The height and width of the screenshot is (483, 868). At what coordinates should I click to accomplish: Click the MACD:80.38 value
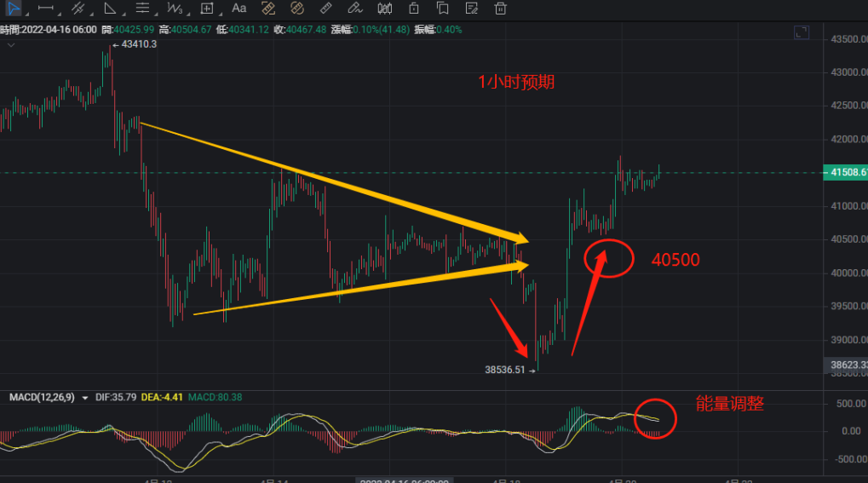215,397
